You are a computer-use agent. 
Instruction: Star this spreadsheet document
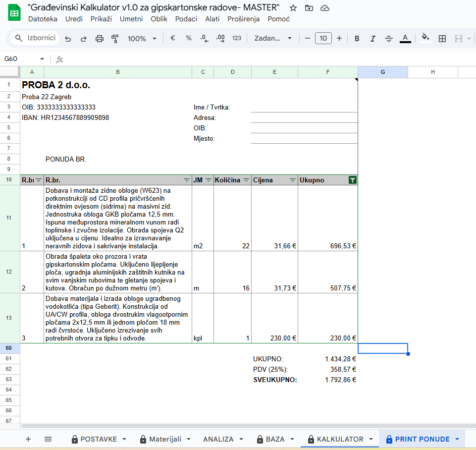click(x=293, y=8)
